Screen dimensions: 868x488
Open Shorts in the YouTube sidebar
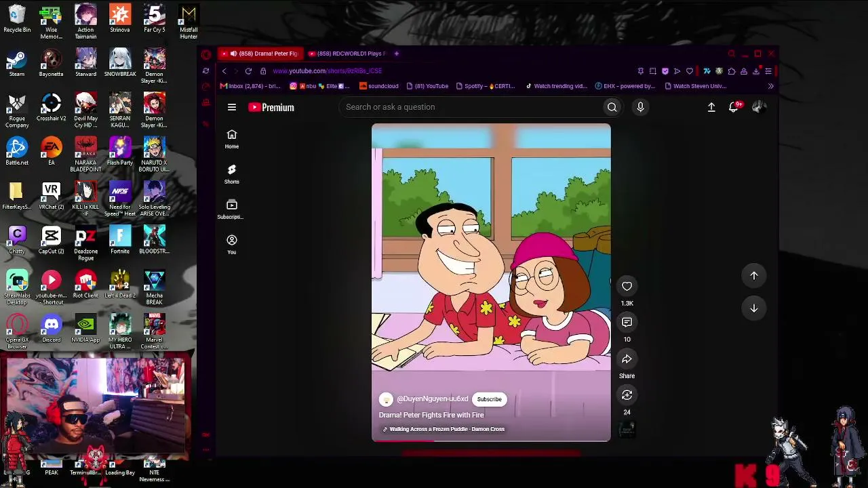[x=232, y=174]
